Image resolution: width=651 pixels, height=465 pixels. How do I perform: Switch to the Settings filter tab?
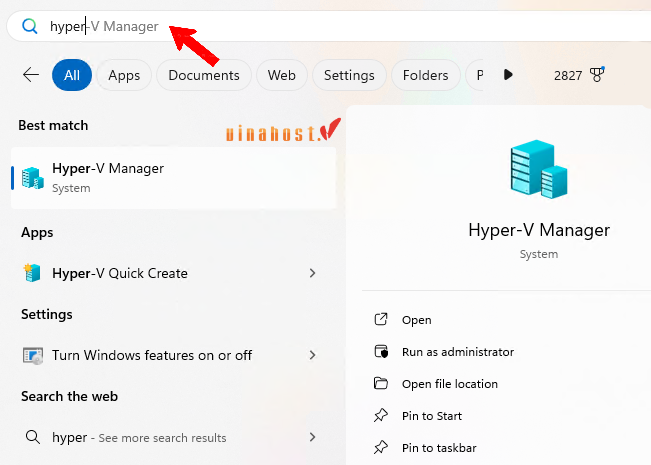click(x=349, y=75)
